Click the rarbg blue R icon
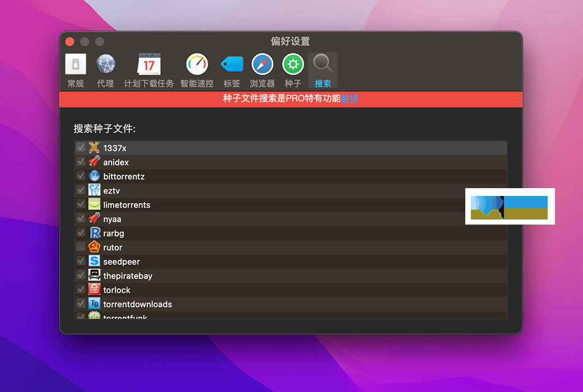This screenshot has width=583, height=392. 94,232
